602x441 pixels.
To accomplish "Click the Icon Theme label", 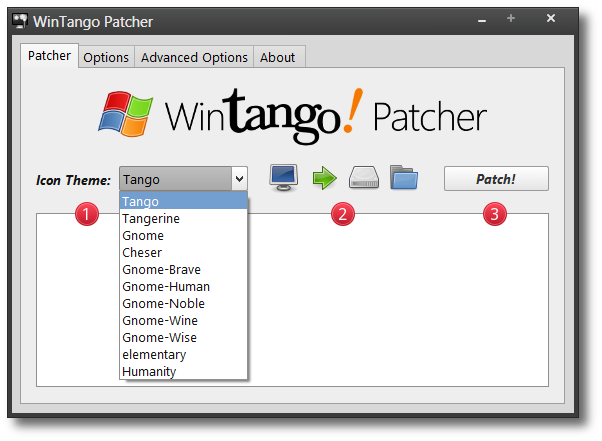I will (73, 180).
